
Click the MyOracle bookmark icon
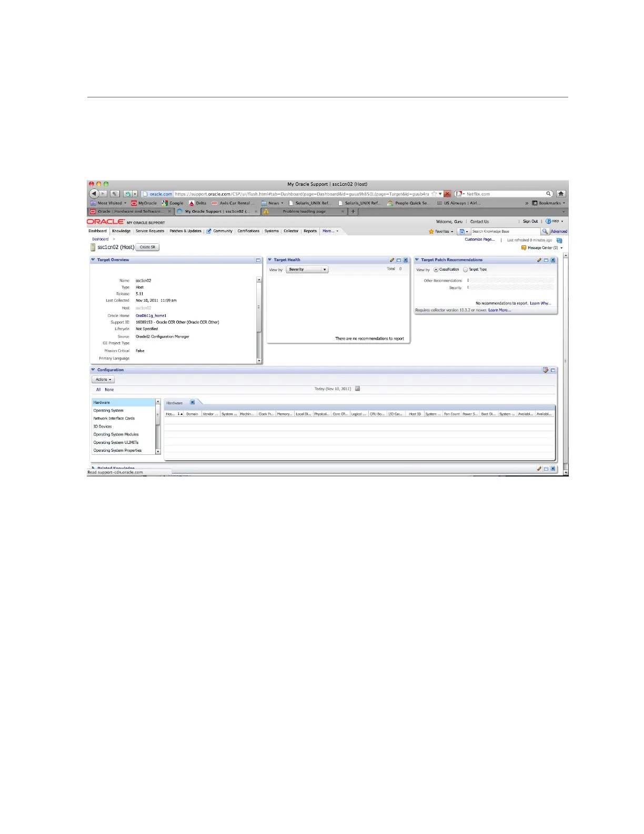[134, 203]
